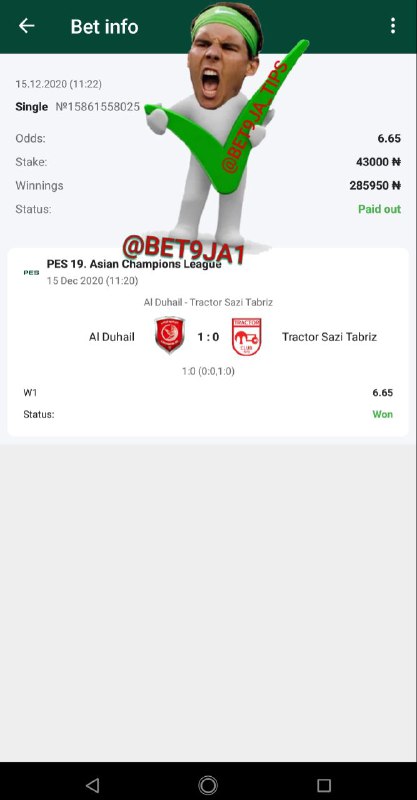This screenshot has height=800, width=417.
Task: Tap the stake amount 43000
Action: 378,162
